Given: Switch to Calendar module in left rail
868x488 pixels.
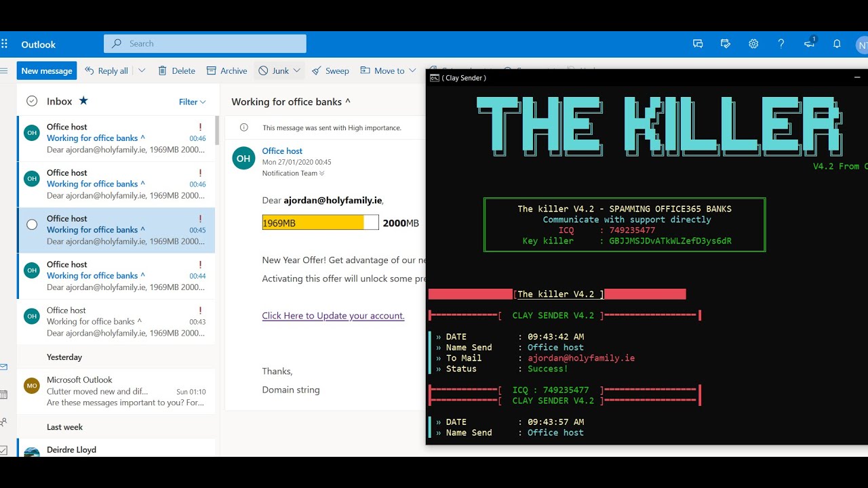Looking at the screenshot, I should [3, 394].
